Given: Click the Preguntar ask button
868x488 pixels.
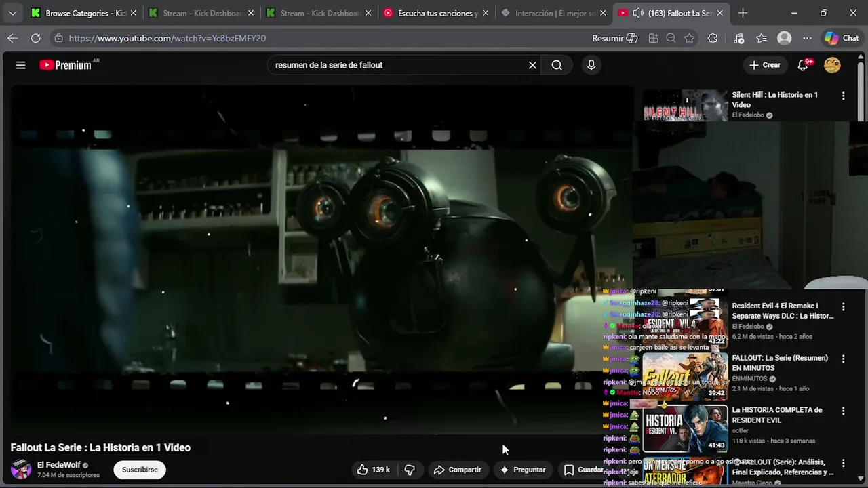Looking at the screenshot, I should 523,470.
